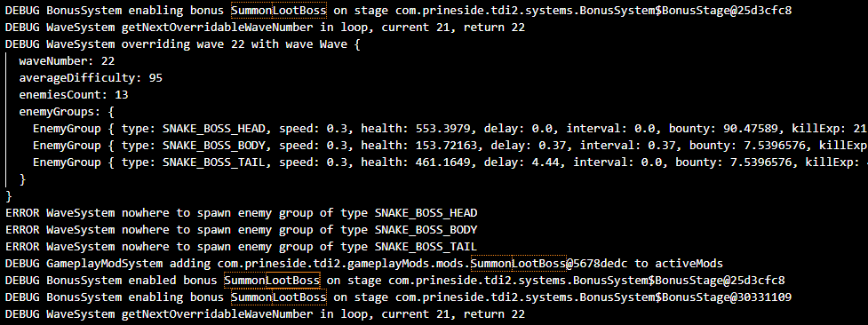Select the SNAKE_BOSS_TAIL EnemyGroup entry
Viewport: 868px width, 325px height.
(450, 162)
